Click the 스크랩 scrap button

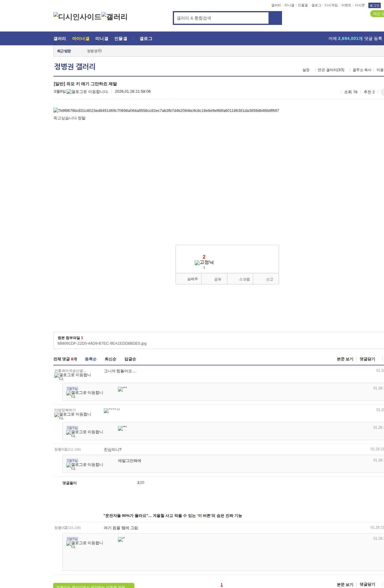[240, 279]
